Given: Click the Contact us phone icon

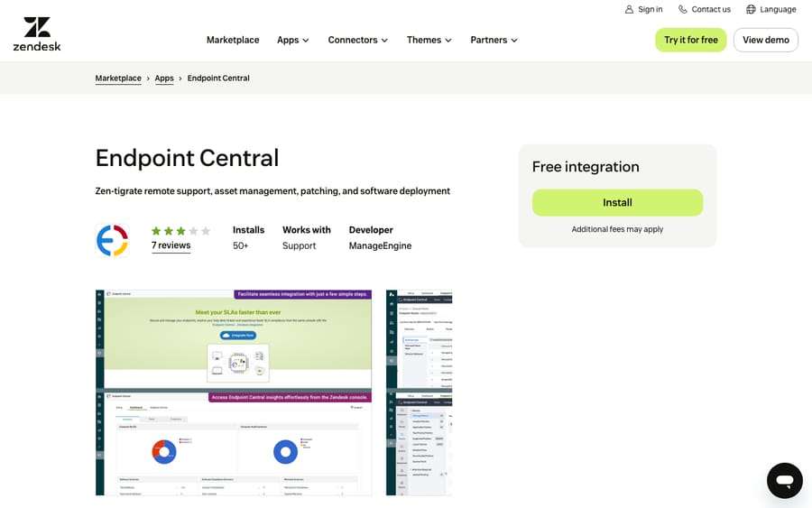Looking at the screenshot, I should coord(683,9).
